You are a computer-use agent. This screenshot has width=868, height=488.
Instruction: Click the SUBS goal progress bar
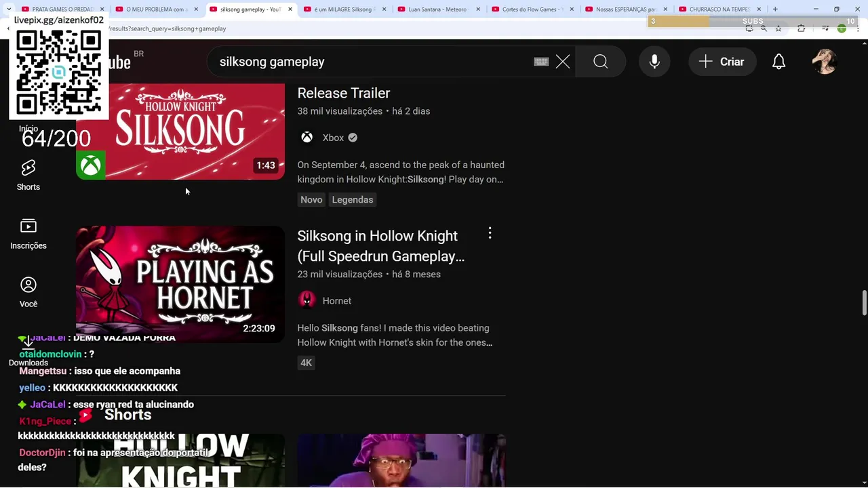[752, 21]
